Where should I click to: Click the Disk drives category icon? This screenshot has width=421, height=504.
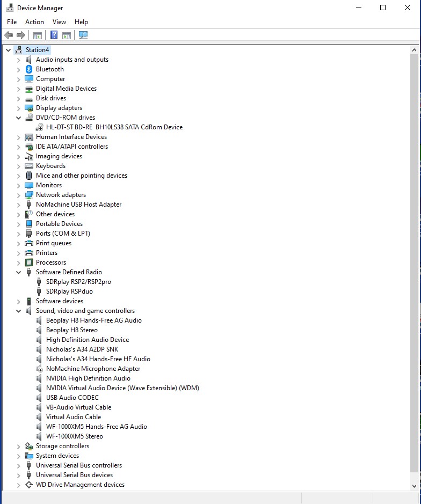pos(29,99)
